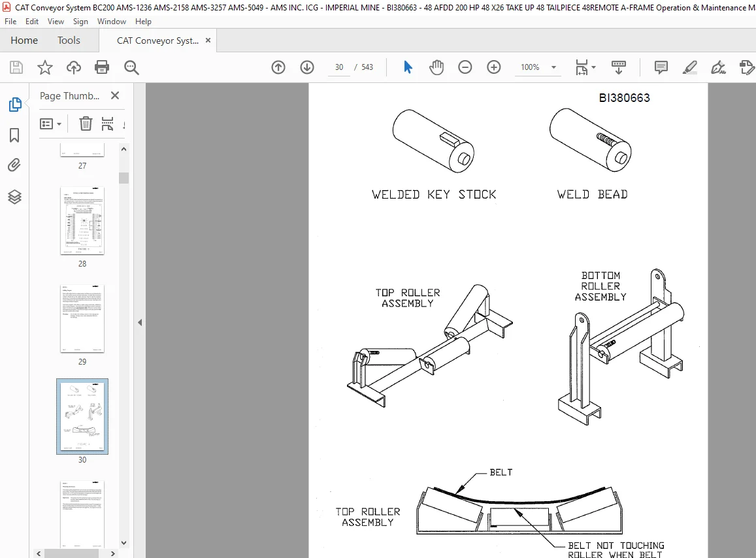The height and width of the screenshot is (558, 756).
Task: Delete selected pages with trash icon
Action: point(86,124)
